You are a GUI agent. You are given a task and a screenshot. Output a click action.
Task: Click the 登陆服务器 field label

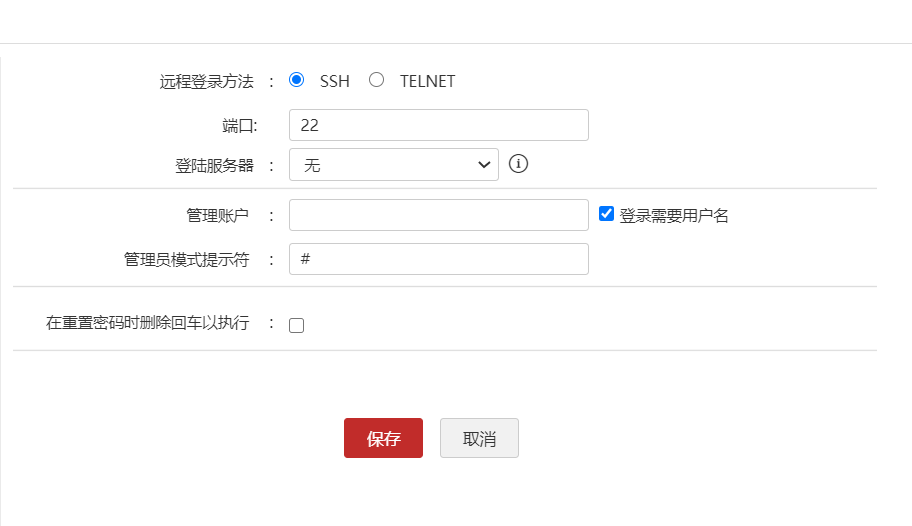click(x=214, y=166)
